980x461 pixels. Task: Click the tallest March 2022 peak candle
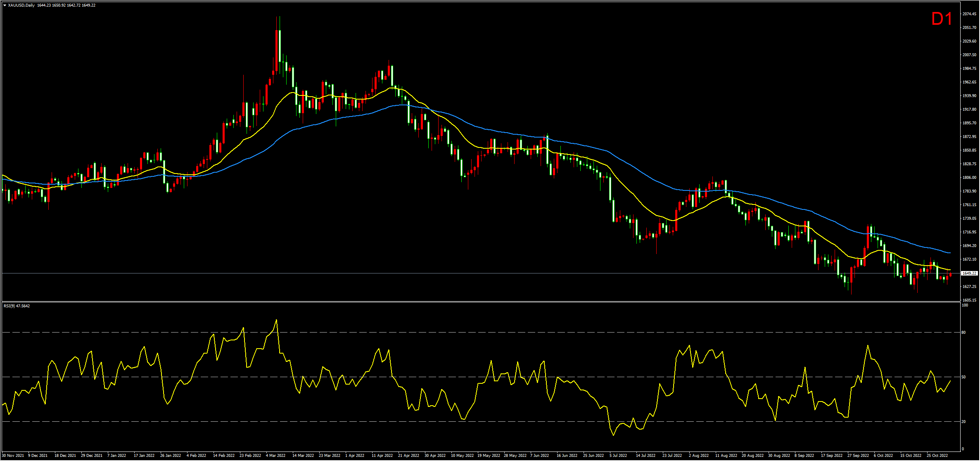(279, 45)
